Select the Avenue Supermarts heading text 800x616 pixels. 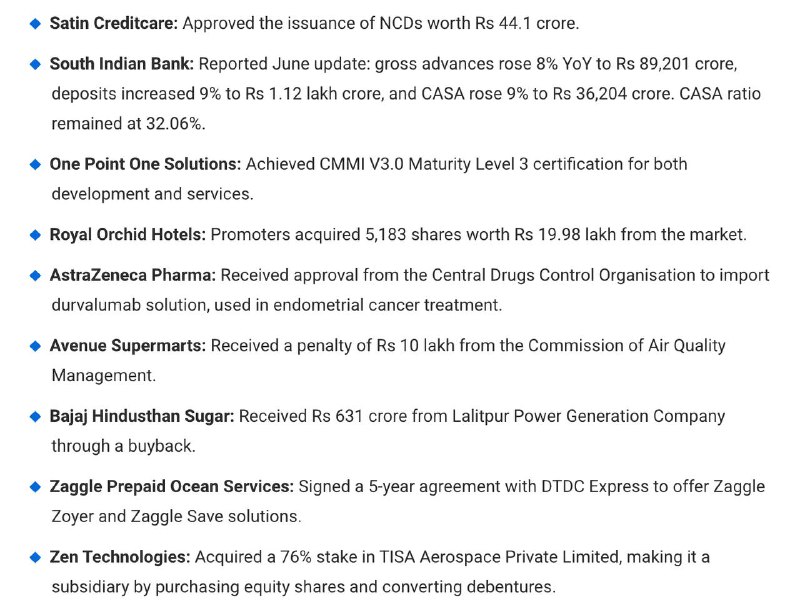point(128,346)
